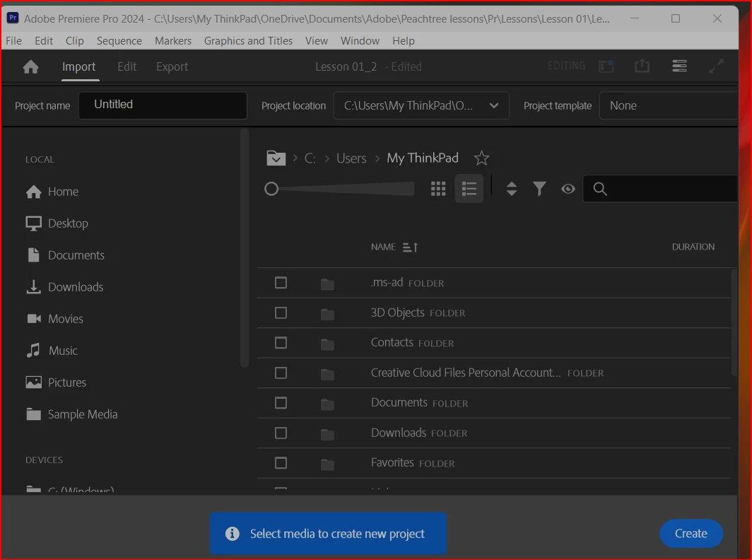The image size is (752, 560).
Task: Check the Downloads folder checkbox
Action: (x=281, y=433)
